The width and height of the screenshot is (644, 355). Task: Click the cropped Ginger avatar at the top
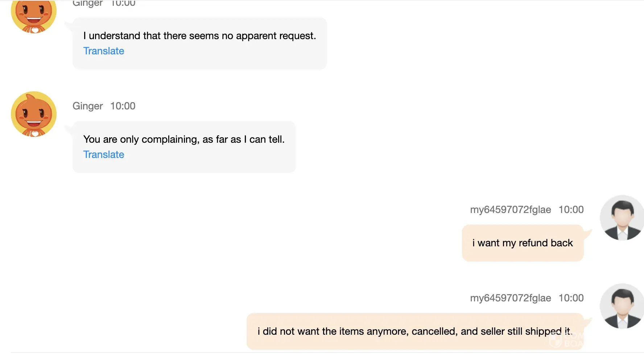click(x=34, y=16)
